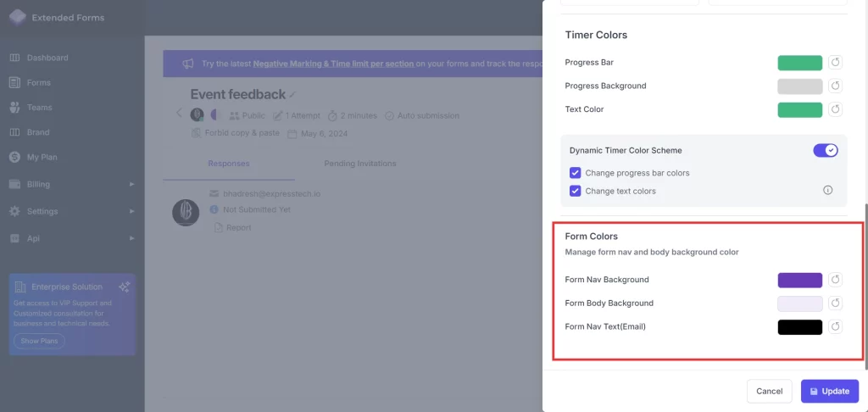This screenshot has height=412, width=868.
Task: Click the megaphone icon in the banner
Action: click(188, 64)
